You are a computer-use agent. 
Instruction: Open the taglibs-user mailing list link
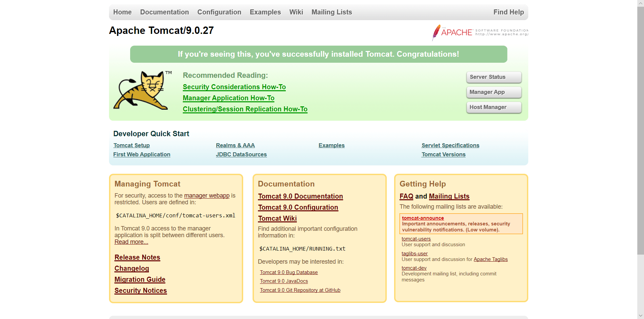[415, 254]
